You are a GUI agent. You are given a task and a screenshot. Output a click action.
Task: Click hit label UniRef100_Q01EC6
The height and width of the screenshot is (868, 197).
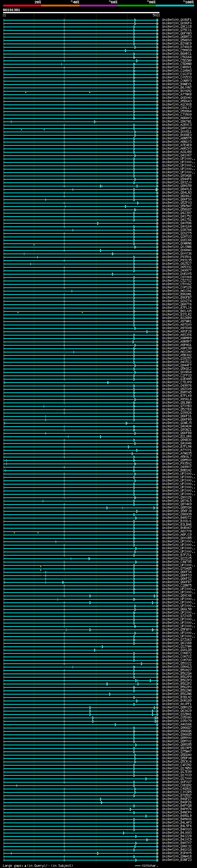click(177, 240)
